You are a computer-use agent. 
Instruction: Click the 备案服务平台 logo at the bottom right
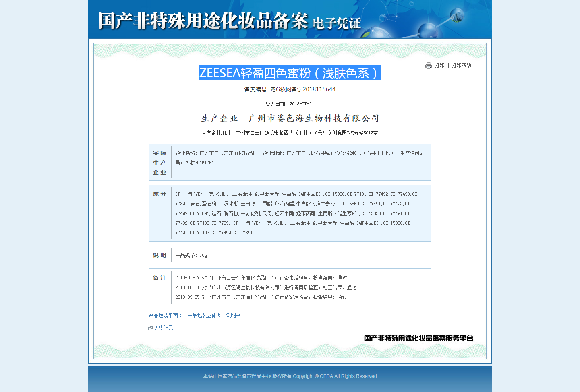click(418, 338)
